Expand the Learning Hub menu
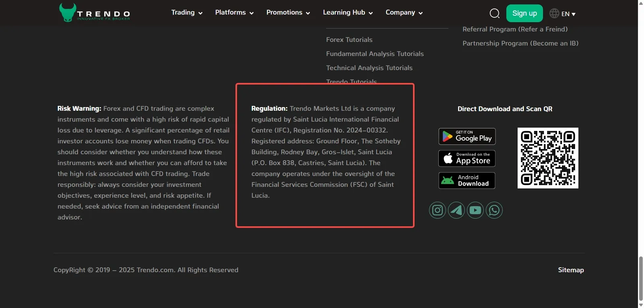 coord(348,12)
